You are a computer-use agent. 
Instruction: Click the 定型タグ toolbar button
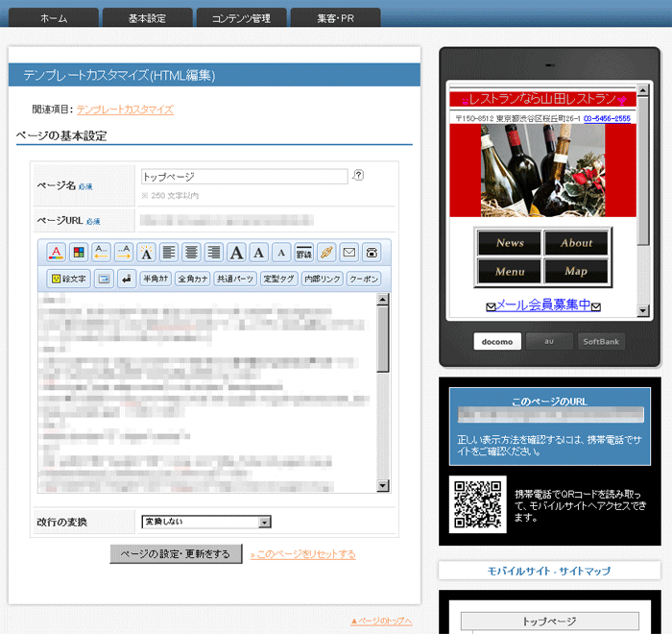[278, 279]
